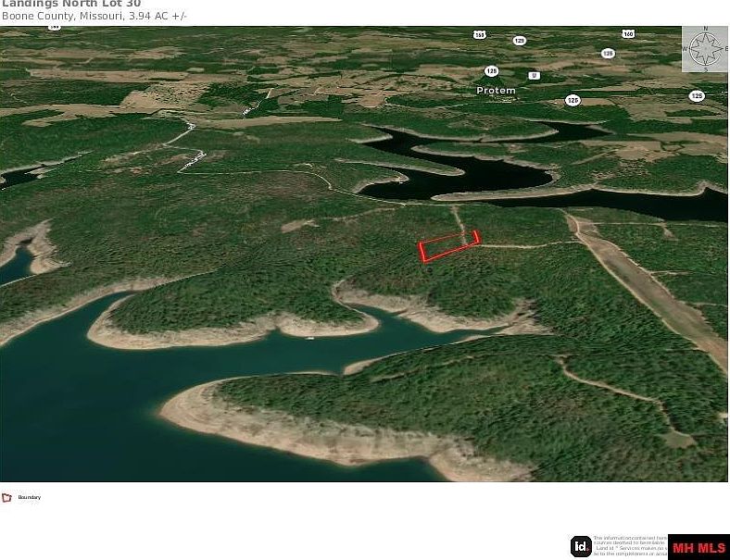Screen dimensions: 730x560
Task: Click the red MH MLS badge
Action: click(699, 547)
